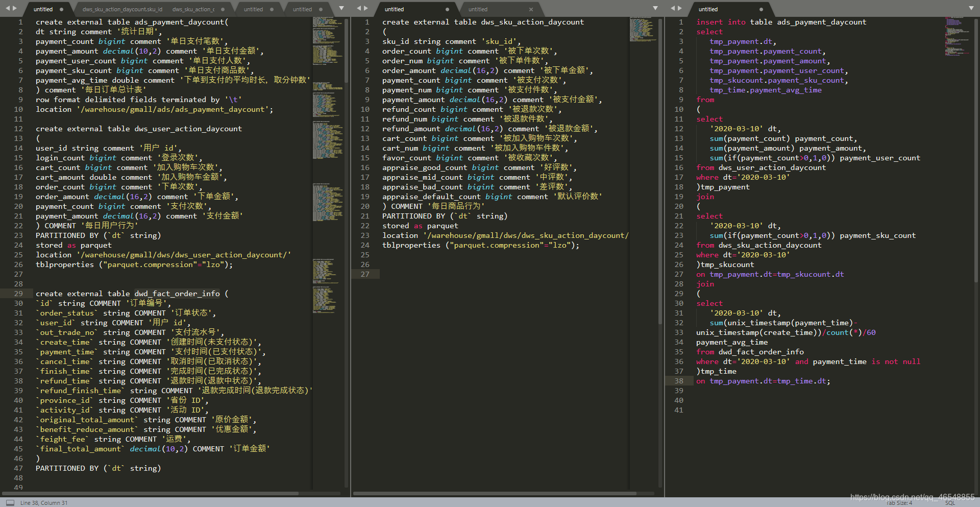
Task: Click the vertical scrollbar of the left pane
Action: (347, 51)
